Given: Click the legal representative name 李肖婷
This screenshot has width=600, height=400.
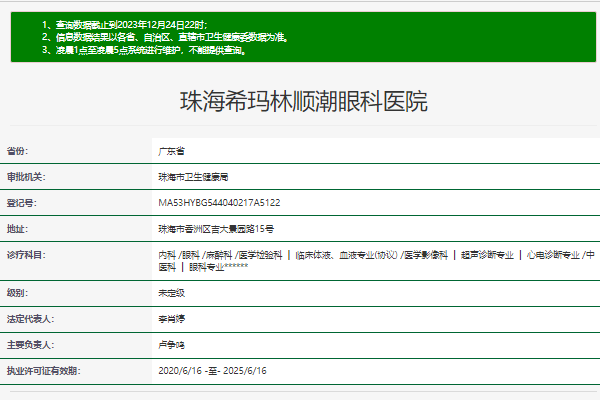Looking at the screenshot, I should pos(171,319).
